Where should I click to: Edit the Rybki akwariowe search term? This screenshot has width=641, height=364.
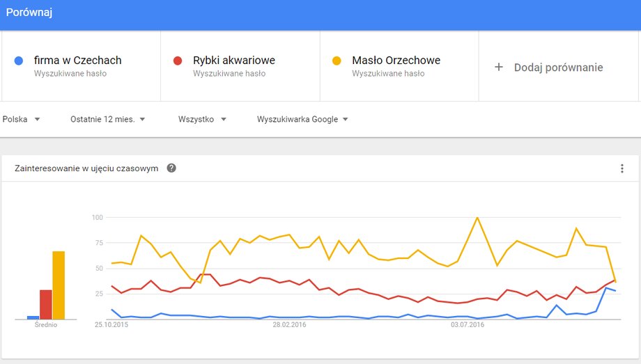coord(234,61)
